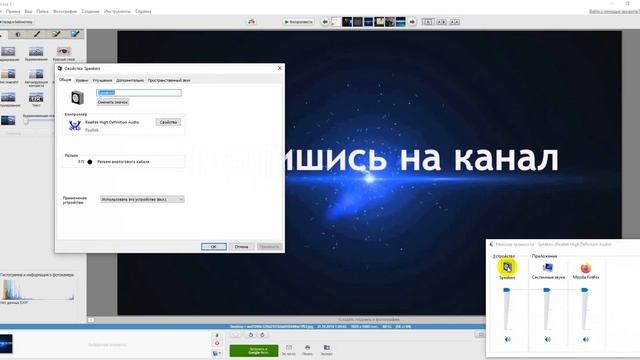Open the device usage dropdown
Image resolution: width=640 pixels, height=360 pixels.
[x=142, y=199]
